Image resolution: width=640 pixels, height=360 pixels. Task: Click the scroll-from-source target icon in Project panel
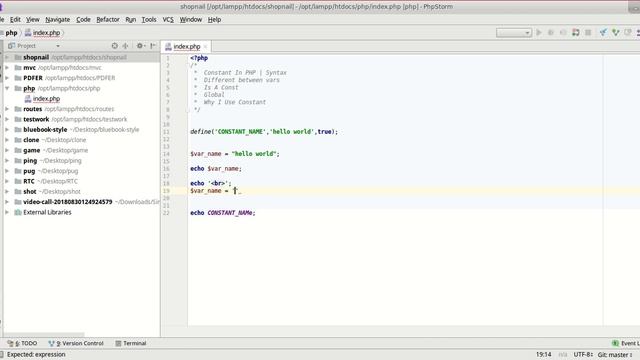(x=115, y=46)
